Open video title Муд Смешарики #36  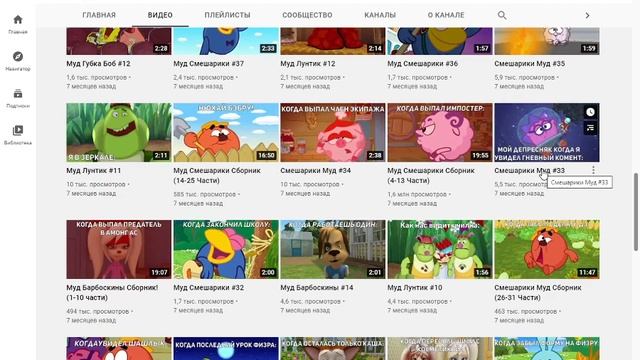pos(422,64)
